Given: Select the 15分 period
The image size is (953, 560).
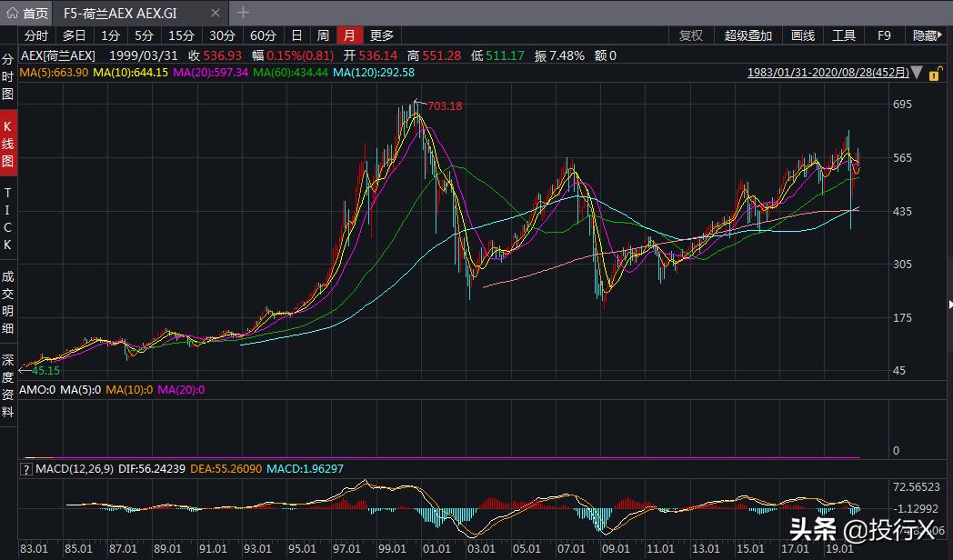Looking at the screenshot, I should click(181, 35).
